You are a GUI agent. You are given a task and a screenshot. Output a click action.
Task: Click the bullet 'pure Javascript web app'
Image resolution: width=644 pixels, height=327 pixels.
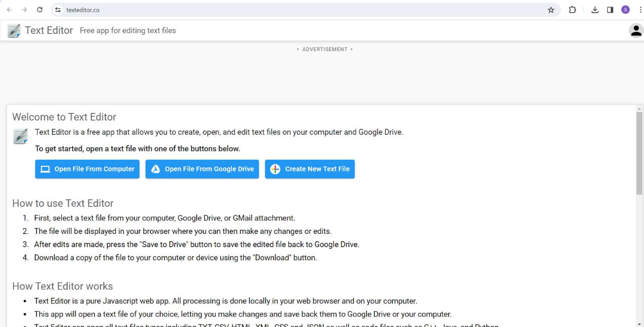226,301
